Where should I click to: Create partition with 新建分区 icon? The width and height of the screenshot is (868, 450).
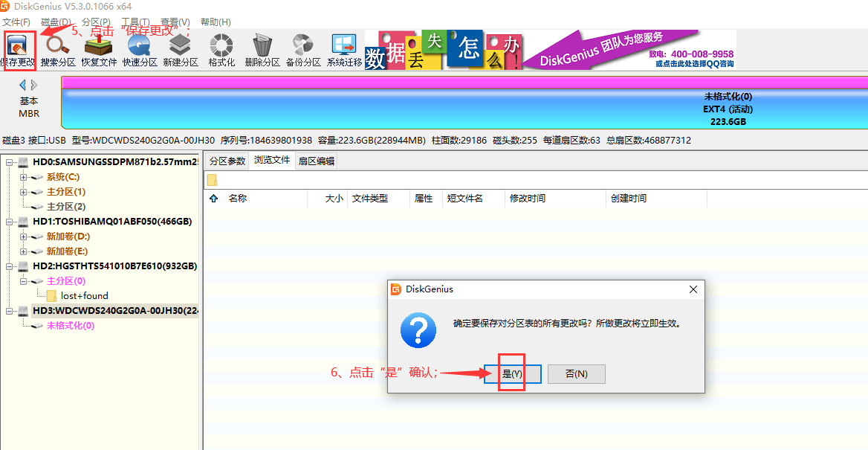[181, 50]
